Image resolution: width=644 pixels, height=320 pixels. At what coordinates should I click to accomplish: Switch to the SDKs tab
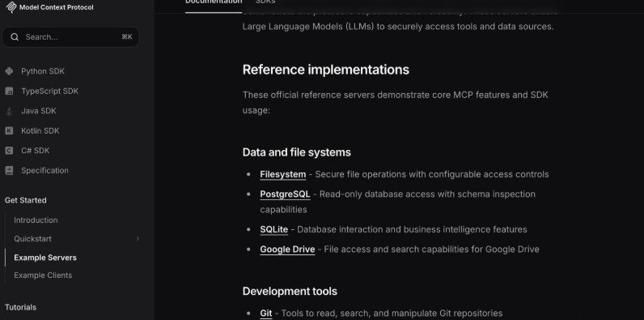265,2
